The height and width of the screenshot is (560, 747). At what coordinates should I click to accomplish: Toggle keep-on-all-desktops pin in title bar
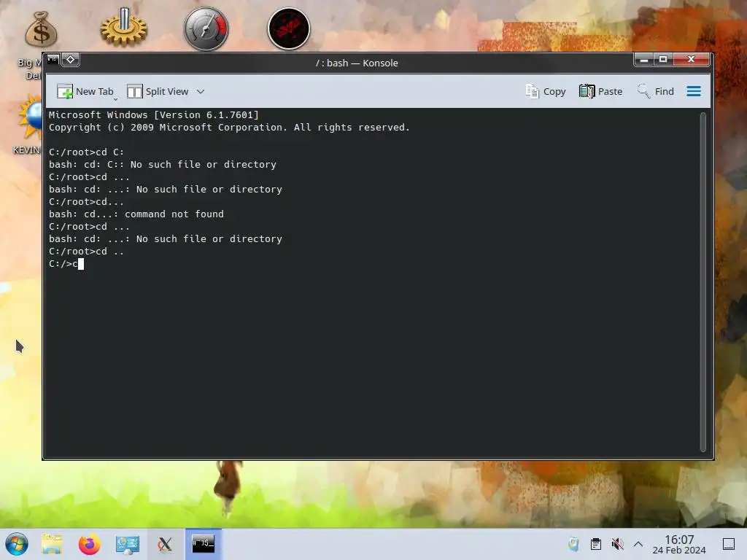71,60
